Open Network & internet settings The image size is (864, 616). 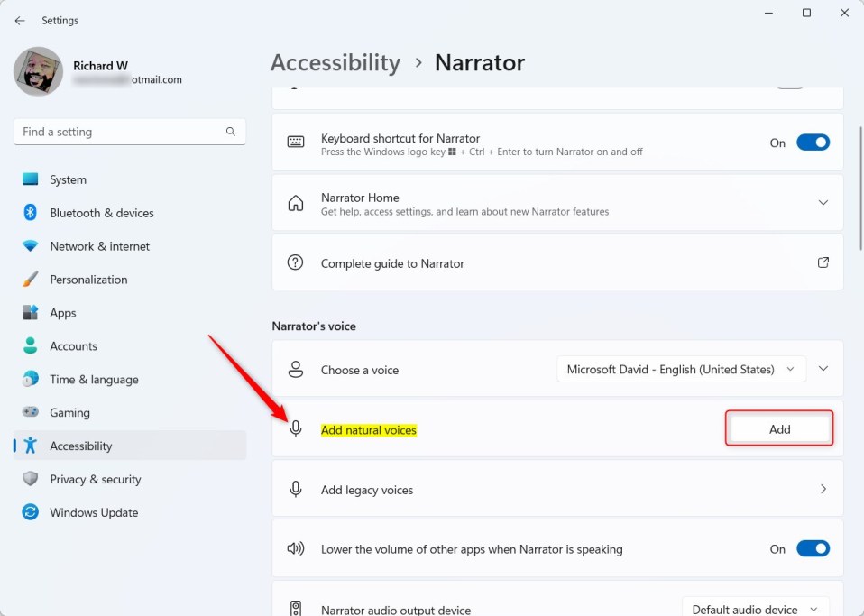130,246
